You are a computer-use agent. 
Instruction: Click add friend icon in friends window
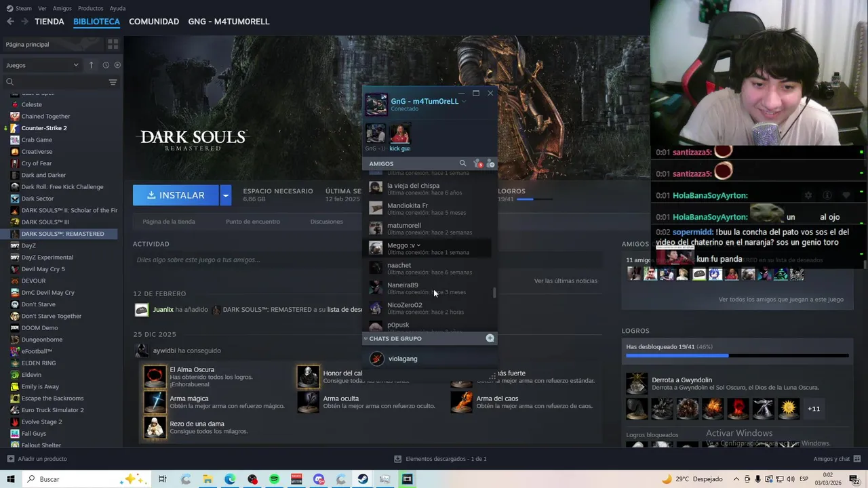point(491,163)
